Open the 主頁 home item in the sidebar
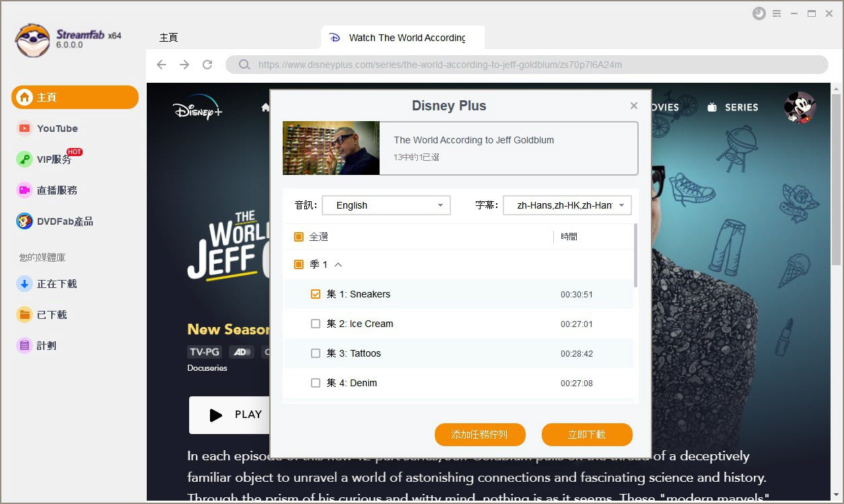844x504 pixels. (75, 98)
